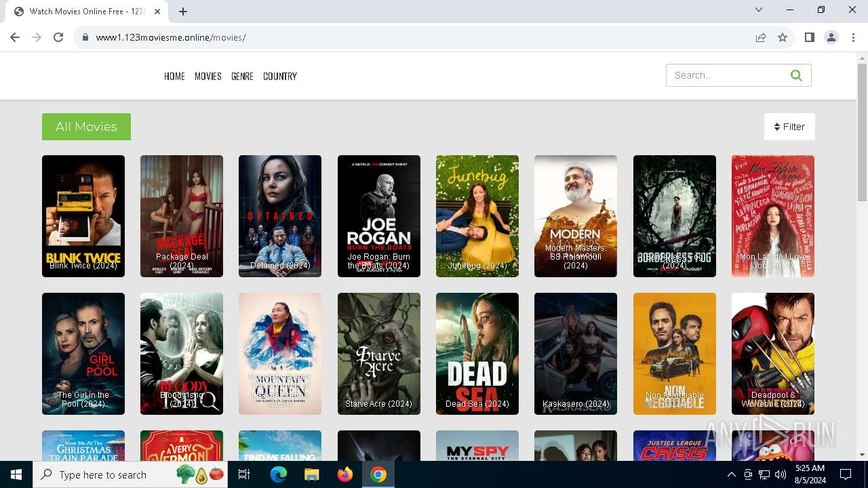
Task: Open Chrome profile menu
Action: tap(831, 37)
